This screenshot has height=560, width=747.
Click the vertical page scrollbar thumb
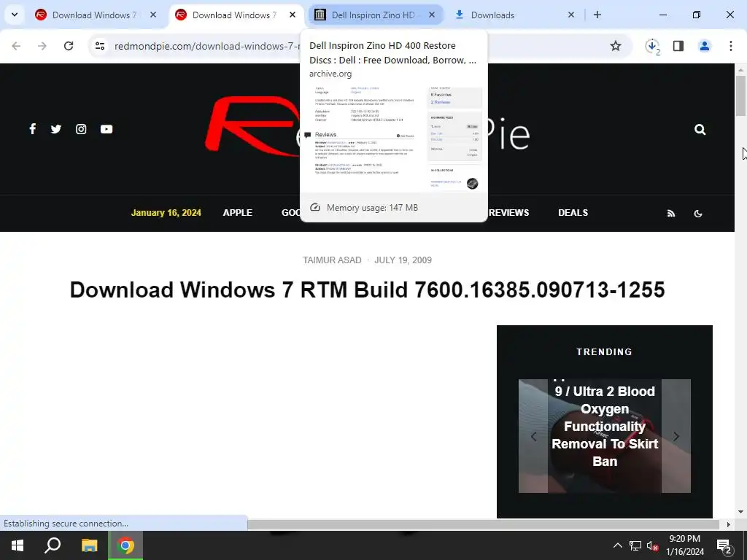tap(740, 95)
